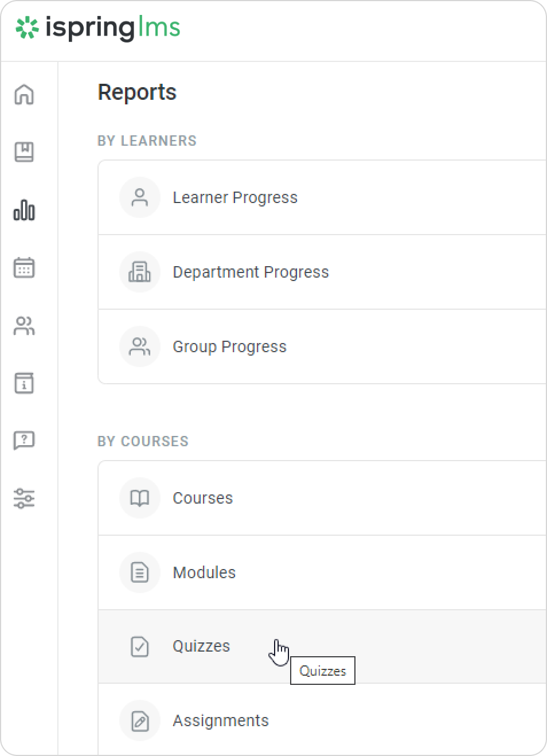Open the calendar icon in sidebar

tap(24, 268)
